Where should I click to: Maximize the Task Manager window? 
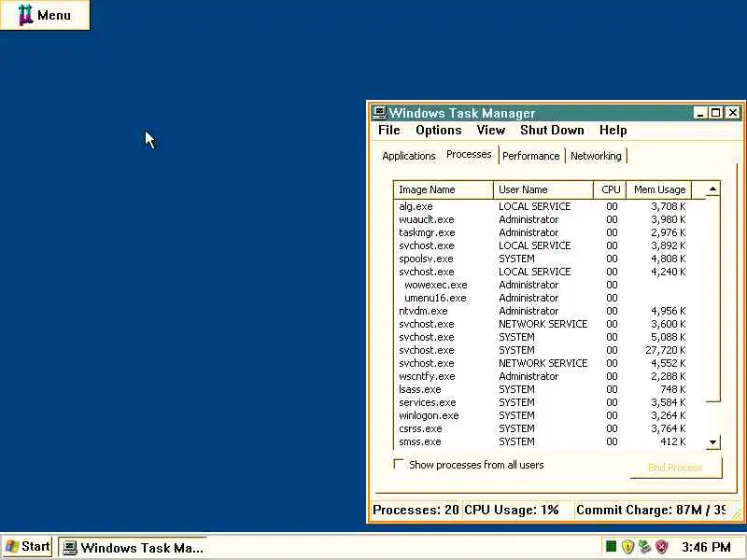coord(715,113)
